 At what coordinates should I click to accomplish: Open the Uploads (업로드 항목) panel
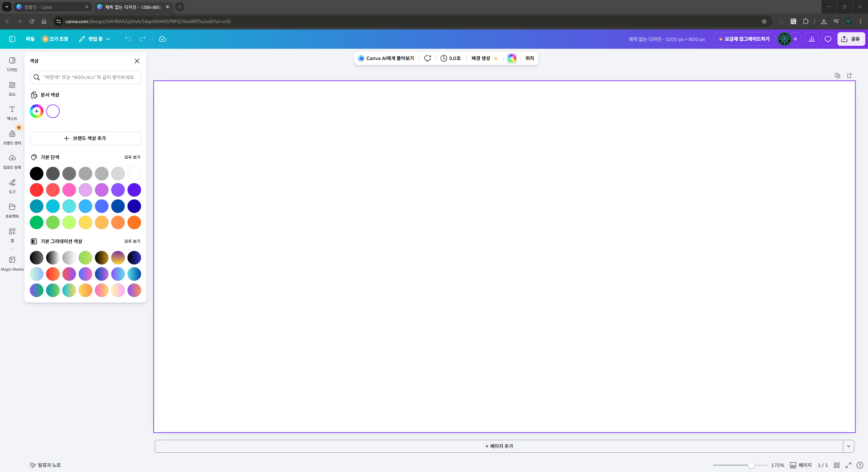click(12, 161)
